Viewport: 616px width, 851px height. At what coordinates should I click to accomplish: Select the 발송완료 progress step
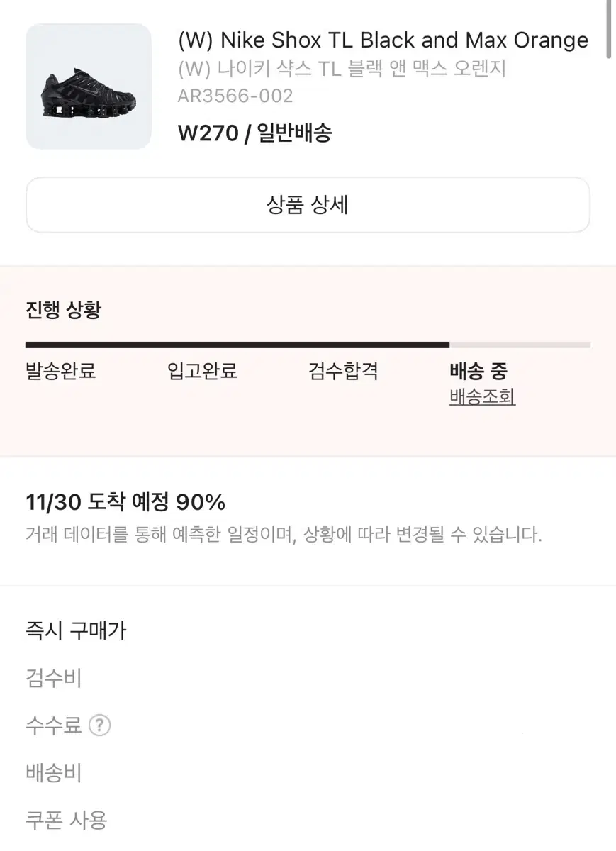[60, 371]
